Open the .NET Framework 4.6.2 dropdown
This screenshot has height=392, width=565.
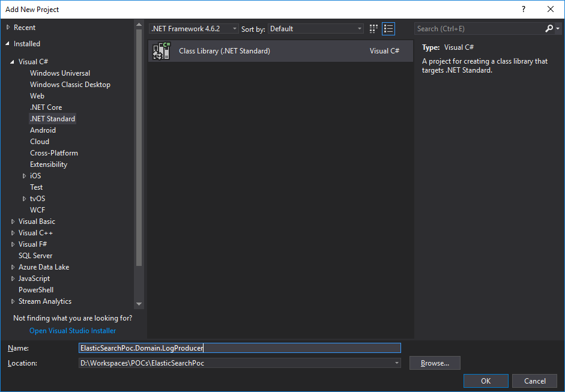pyautogui.click(x=194, y=28)
